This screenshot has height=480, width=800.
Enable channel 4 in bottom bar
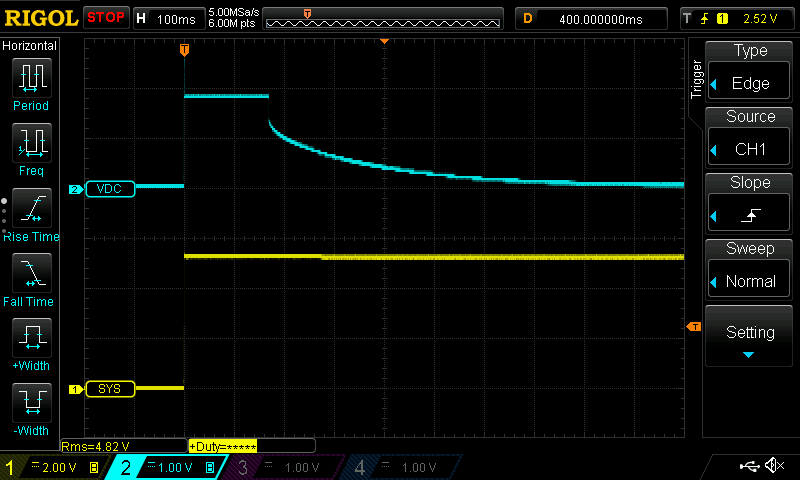[398, 467]
